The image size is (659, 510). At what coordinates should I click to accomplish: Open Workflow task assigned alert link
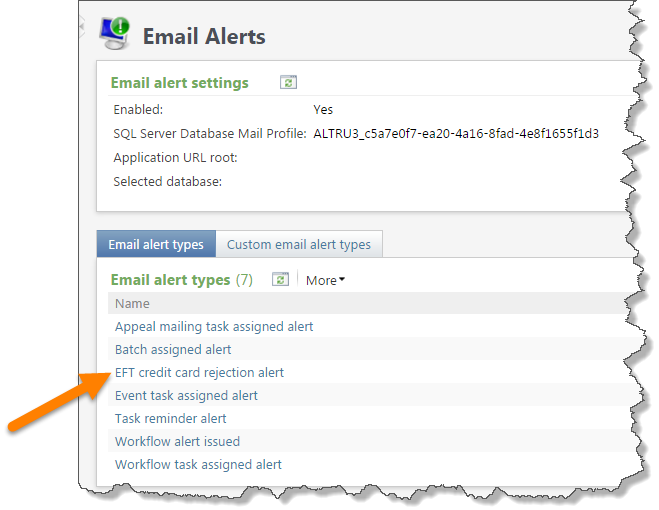[x=198, y=465]
